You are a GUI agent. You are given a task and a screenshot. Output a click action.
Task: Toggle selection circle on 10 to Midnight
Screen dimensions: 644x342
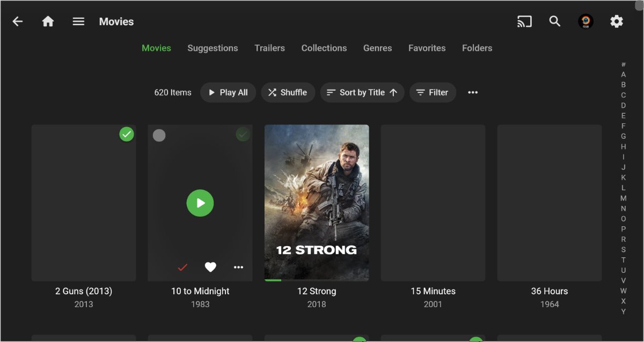pos(159,135)
